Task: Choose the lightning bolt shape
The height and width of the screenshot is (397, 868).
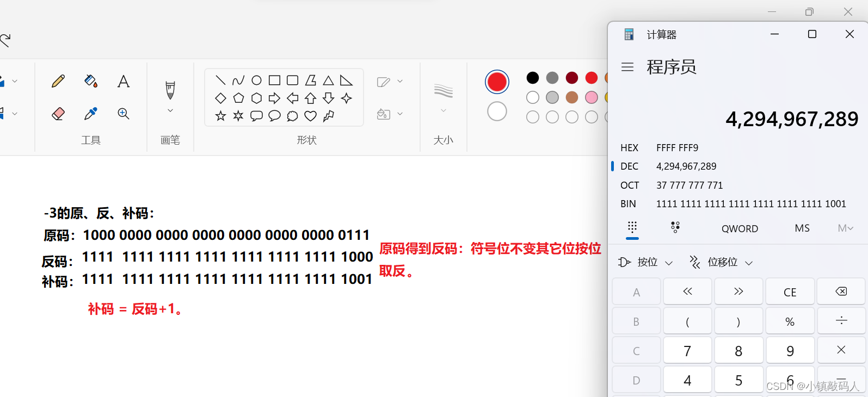Action: (x=328, y=116)
